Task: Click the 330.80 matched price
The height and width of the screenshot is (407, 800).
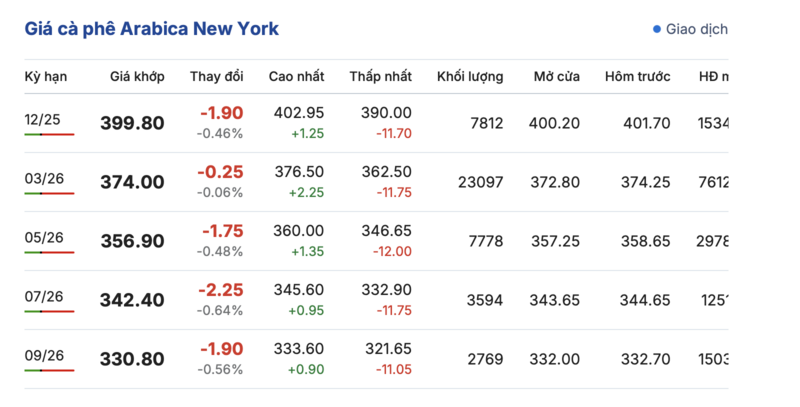Action: pos(132,357)
